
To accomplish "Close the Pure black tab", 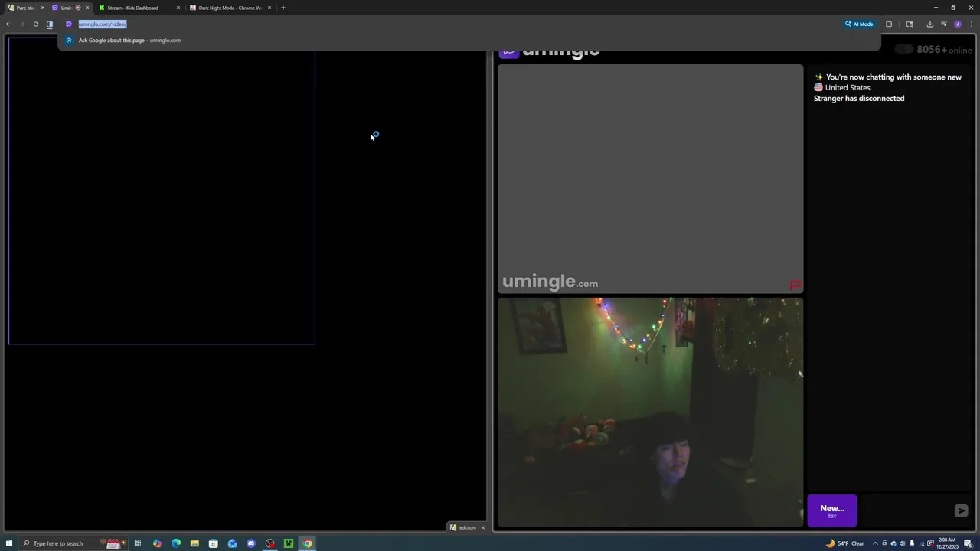I will click(x=42, y=8).
